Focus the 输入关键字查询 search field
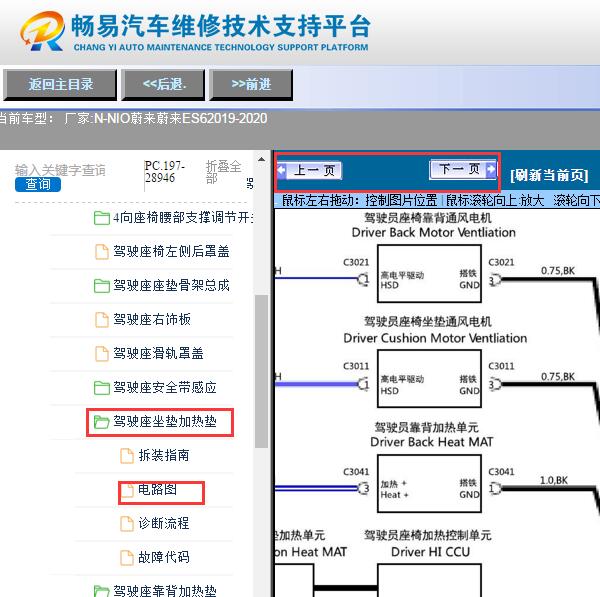Viewport: 600px width, 597px height. tap(60, 170)
